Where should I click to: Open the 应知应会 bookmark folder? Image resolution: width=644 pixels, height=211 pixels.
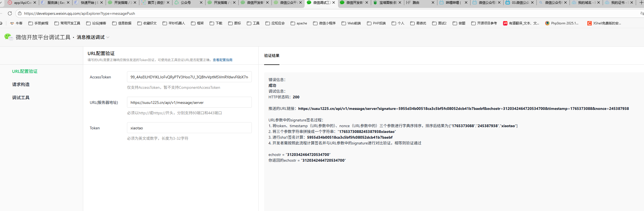(x=275, y=23)
